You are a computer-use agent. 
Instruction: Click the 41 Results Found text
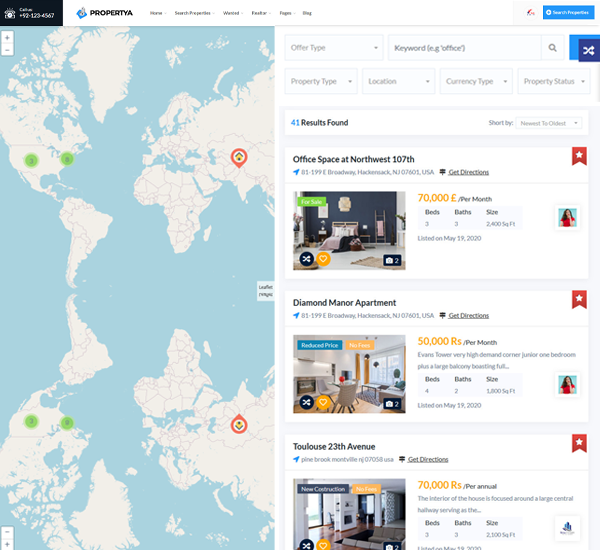coord(320,123)
